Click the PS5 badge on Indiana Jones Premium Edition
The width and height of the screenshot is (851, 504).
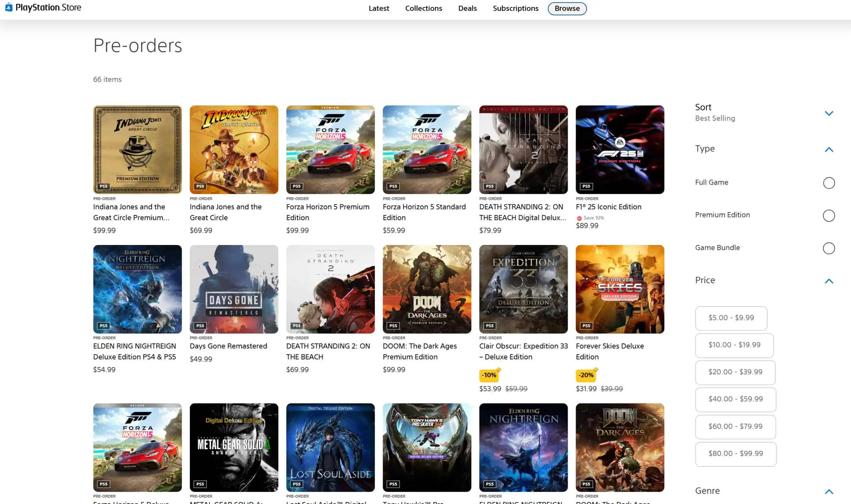pos(104,186)
